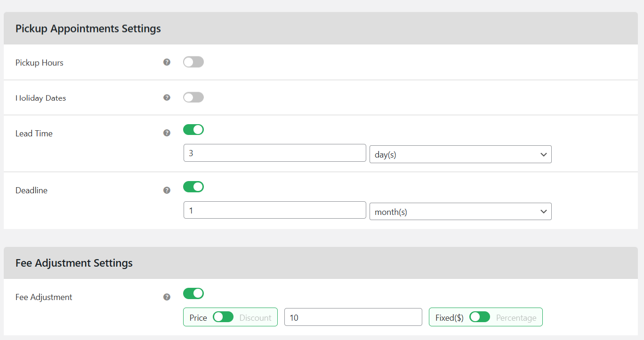This screenshot has height=340, width=644.
Task: Enable the Holiday Dates toggle
Action: [x=193, y=97]
